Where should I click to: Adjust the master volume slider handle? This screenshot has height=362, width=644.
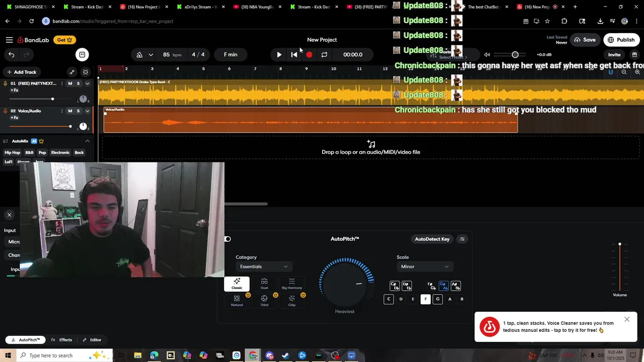point(515,54)
